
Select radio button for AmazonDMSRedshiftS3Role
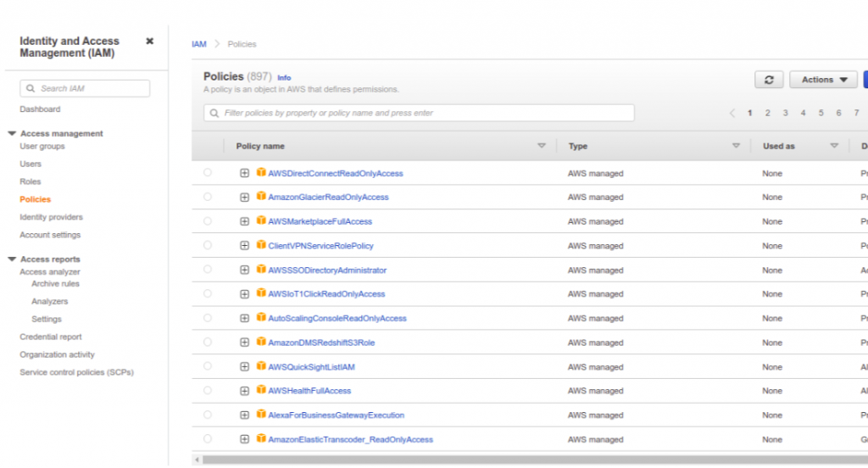click(208, 343)
